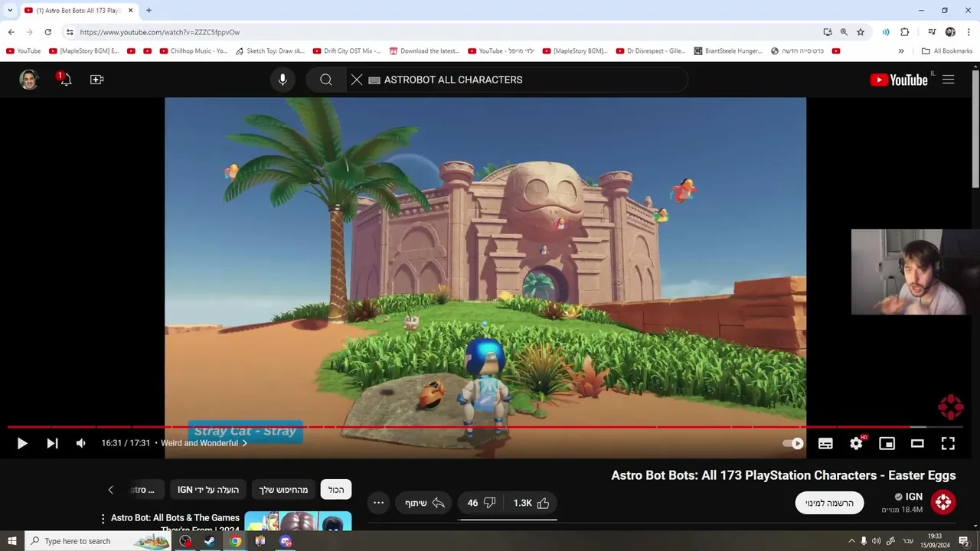Open the Create video icon

point(96,80)
